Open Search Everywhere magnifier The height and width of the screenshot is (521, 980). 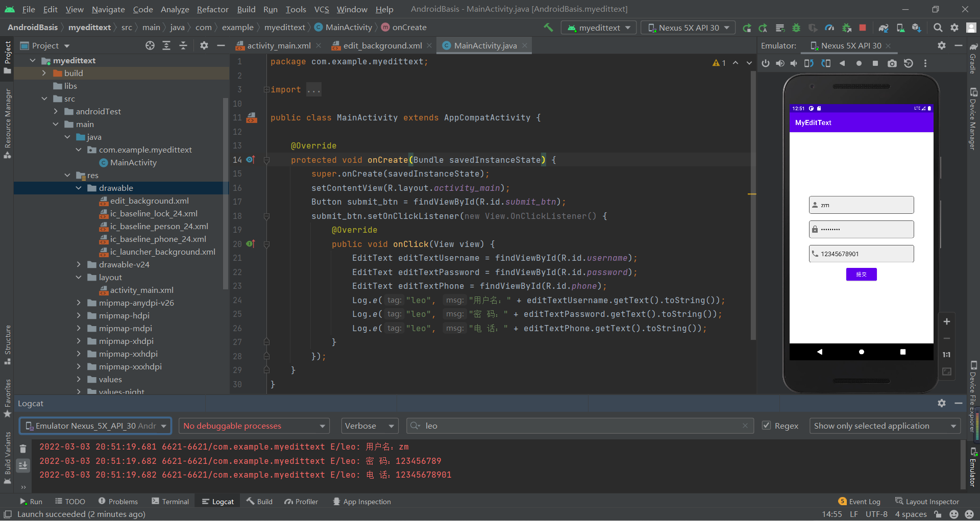point(938,28)
